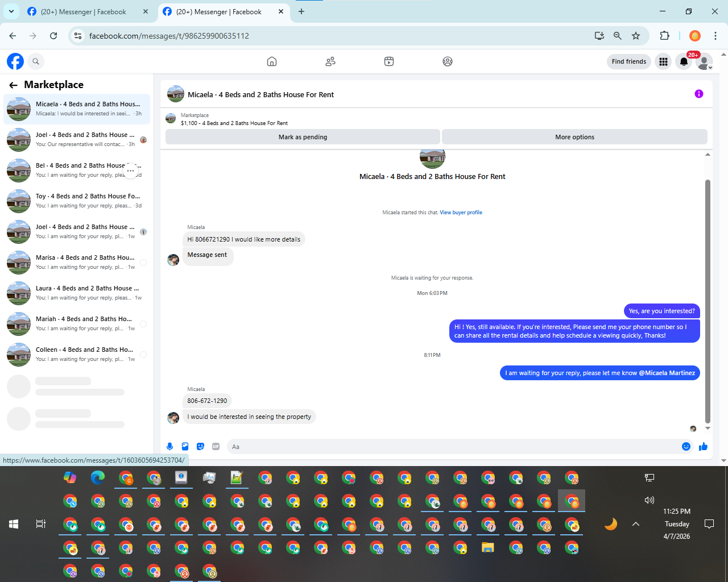Click Mark as pending button
This screenshot has width=728, height=582.
coord(303,137)
